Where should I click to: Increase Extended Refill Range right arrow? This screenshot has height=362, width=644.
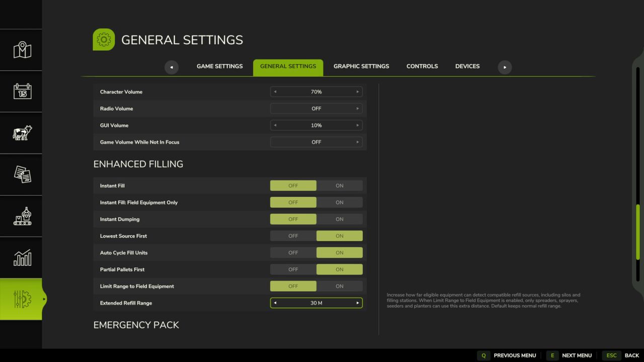tap(358, 303)
